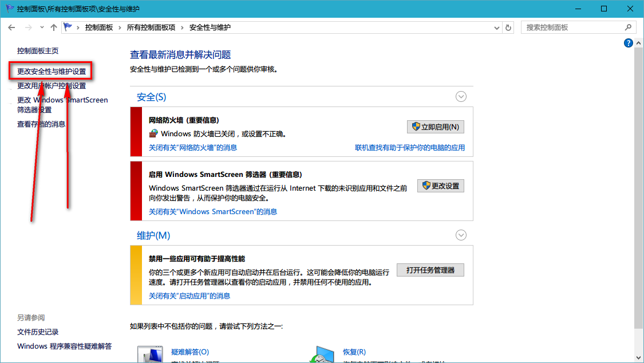Open help with the blue question icon
Image resolution: width=644 pixels, height=363 pixels.
(628, 43)
